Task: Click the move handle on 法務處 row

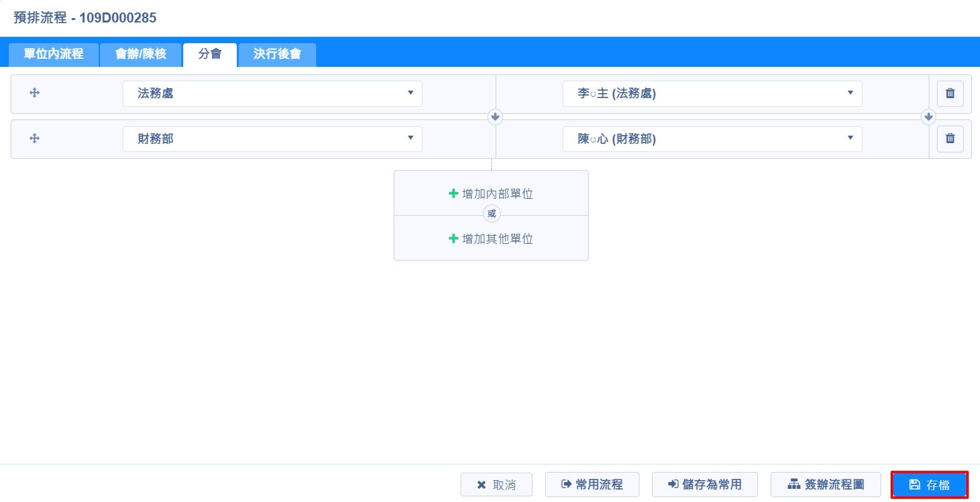Action: (x=34, y=93)
